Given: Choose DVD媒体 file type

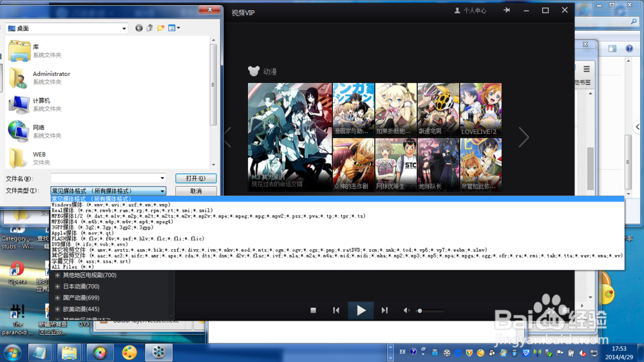Looking at the screenshot, I should pos(337,245).
